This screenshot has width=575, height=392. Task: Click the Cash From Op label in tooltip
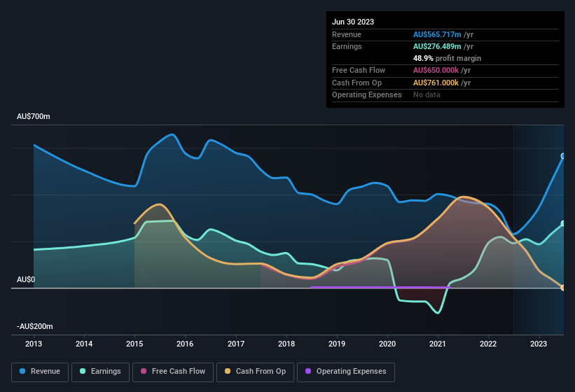tap(356, 83)
